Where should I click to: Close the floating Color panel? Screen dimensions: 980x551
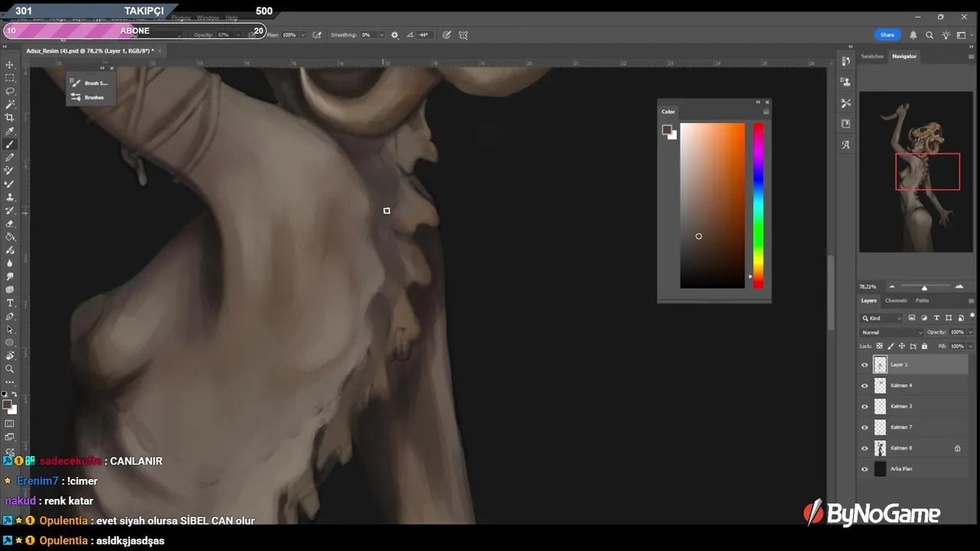coord(767,102)
